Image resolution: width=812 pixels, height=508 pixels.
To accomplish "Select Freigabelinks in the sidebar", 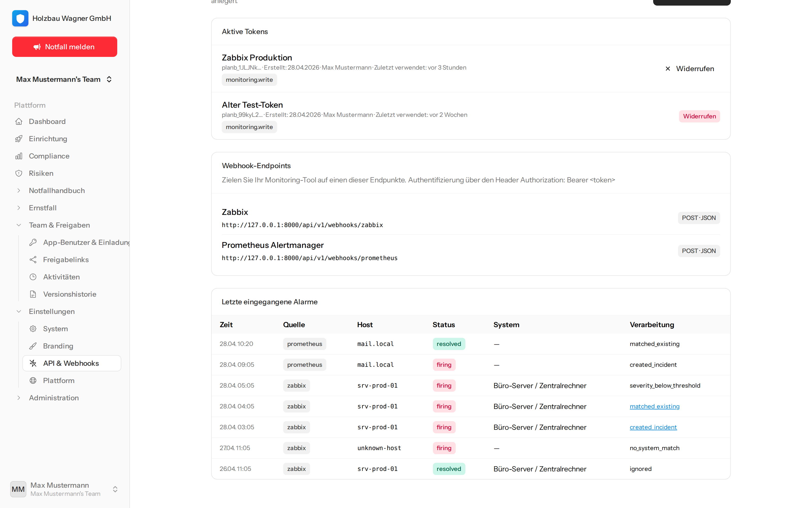I will coord(72,260).
